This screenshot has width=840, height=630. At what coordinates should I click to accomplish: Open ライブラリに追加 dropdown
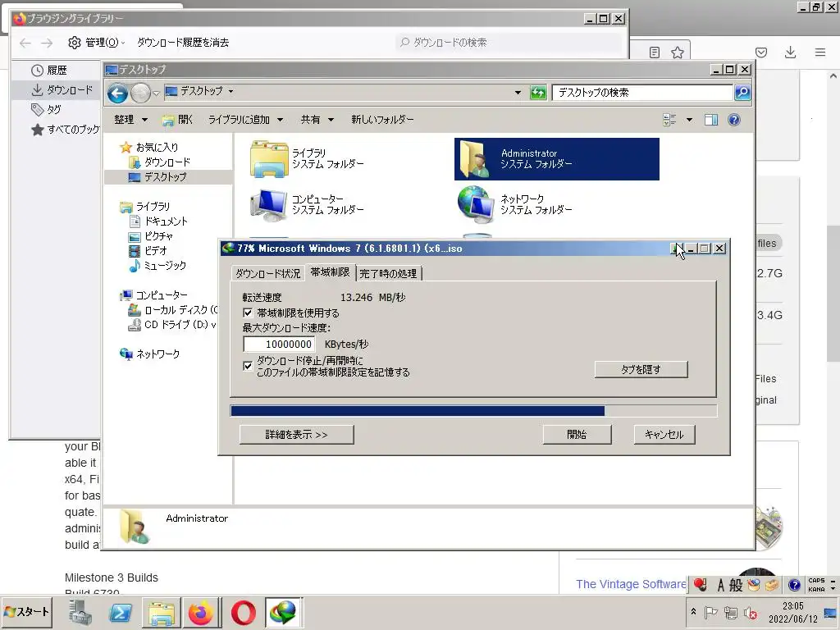[245, 120]
